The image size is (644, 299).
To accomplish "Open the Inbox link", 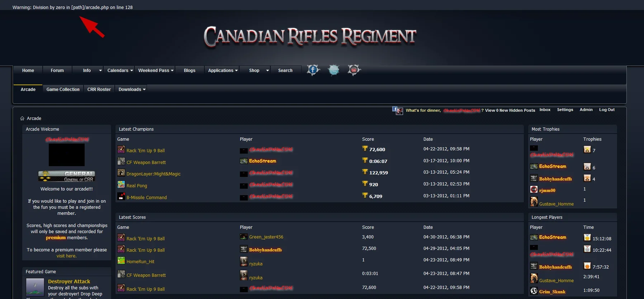I will (x=545, y=110).
